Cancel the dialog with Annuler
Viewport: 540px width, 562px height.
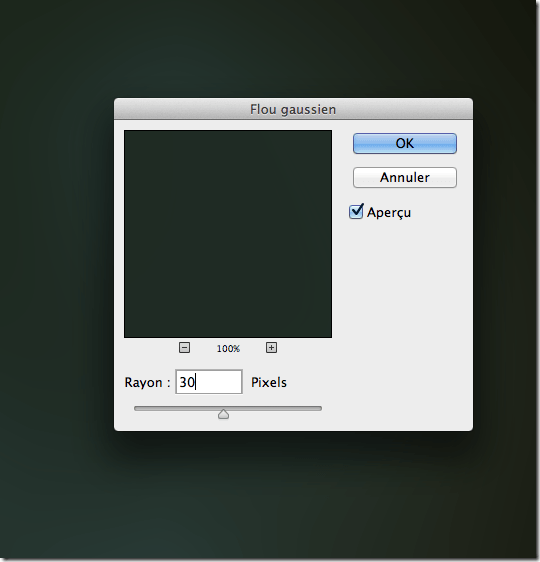coord(405,177)
